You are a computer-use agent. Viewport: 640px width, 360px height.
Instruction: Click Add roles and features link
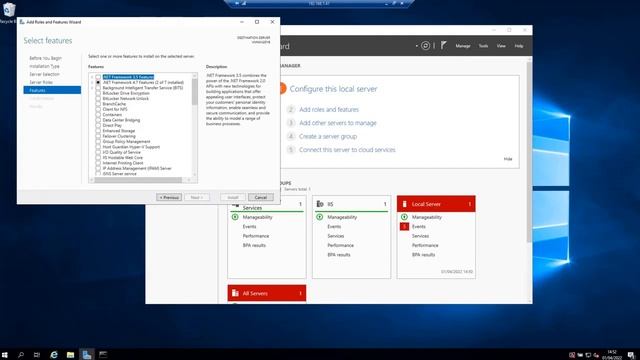(x=329, y=109)
